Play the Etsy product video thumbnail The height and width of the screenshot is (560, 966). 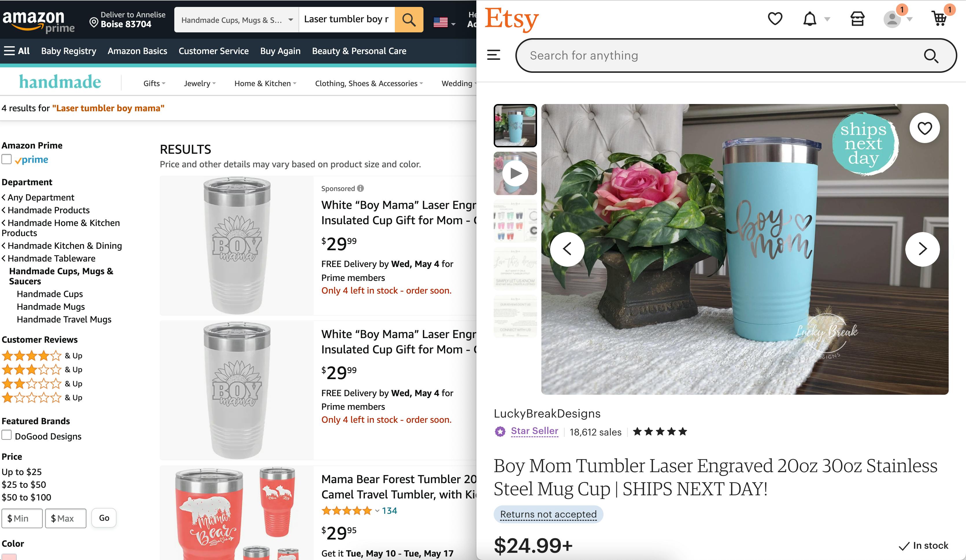pyautogui.click(x=515, y=173)
